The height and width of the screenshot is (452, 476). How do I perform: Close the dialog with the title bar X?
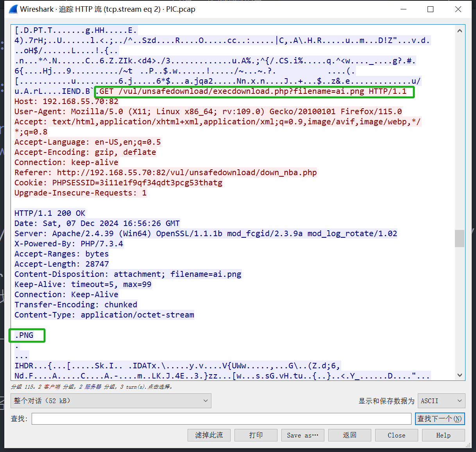click(458, 9)
